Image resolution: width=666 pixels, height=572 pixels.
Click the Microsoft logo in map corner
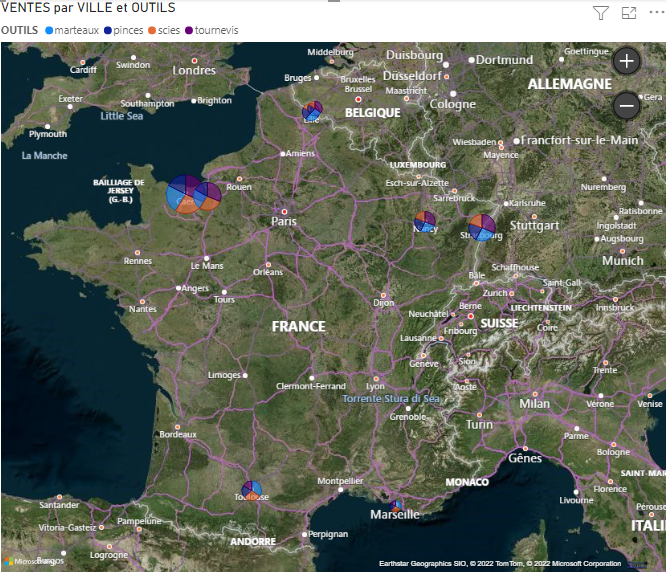pyautogui.click(x=9, y=561)
